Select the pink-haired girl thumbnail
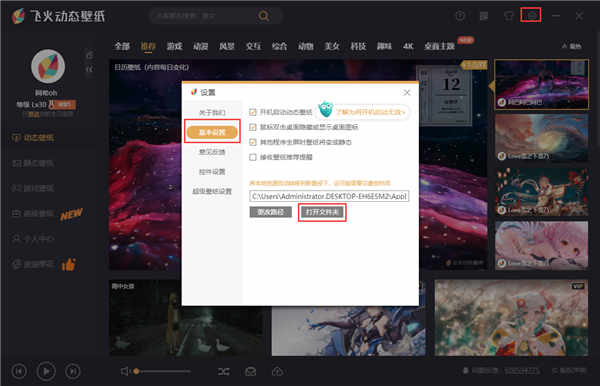The image size is (600, 386). (542, 245)
